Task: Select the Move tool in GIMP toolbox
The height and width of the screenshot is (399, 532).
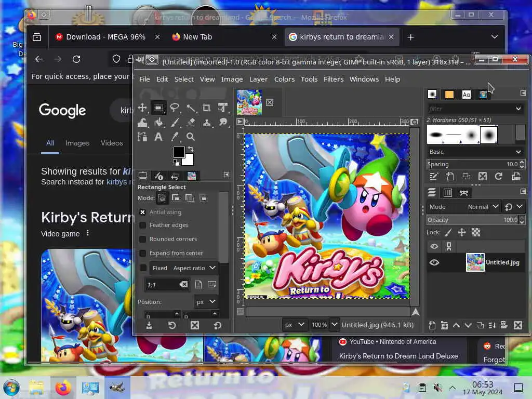Action: [142, 108]
